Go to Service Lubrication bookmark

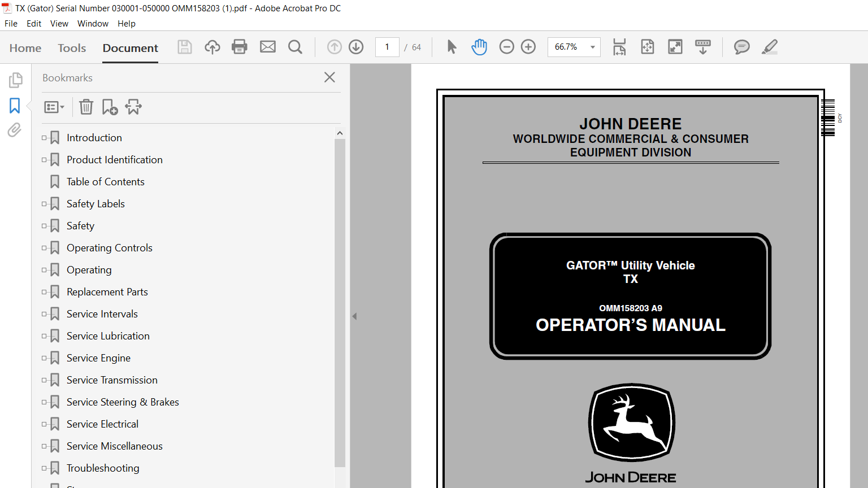[108, 336]
